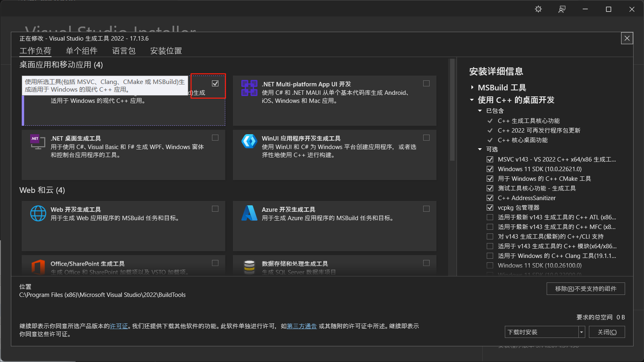
Task: Enable the WinUI 应用程序开发生成工具 checkbox
Action: [426, 137]
